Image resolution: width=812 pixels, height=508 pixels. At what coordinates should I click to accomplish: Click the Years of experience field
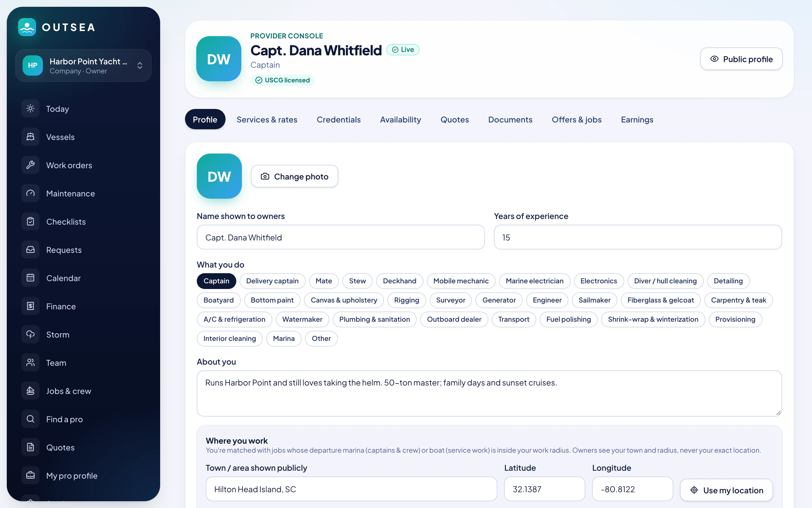637,237
